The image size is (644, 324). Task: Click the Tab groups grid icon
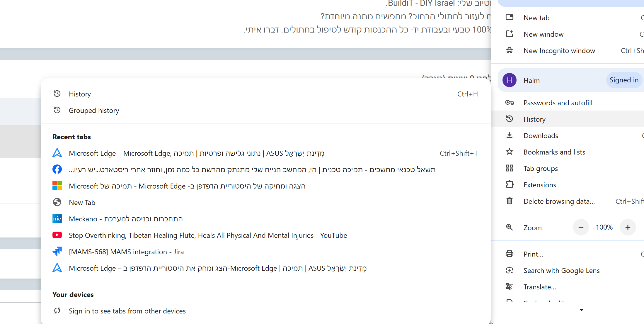[510, 168]
